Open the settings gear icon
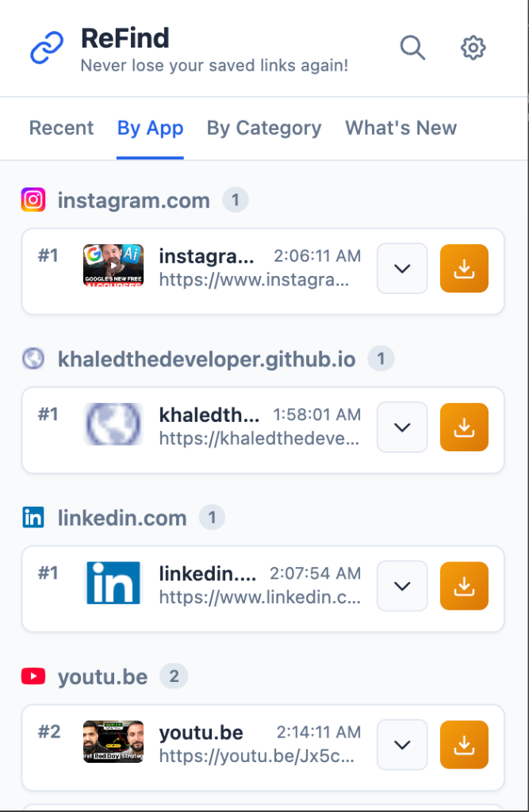 [x=473, y=48]
